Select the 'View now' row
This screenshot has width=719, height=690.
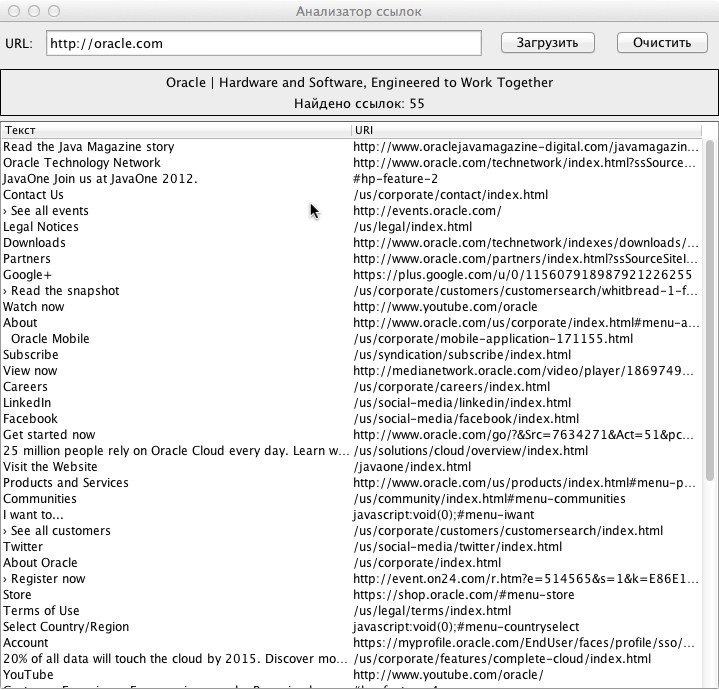[352, 371]
